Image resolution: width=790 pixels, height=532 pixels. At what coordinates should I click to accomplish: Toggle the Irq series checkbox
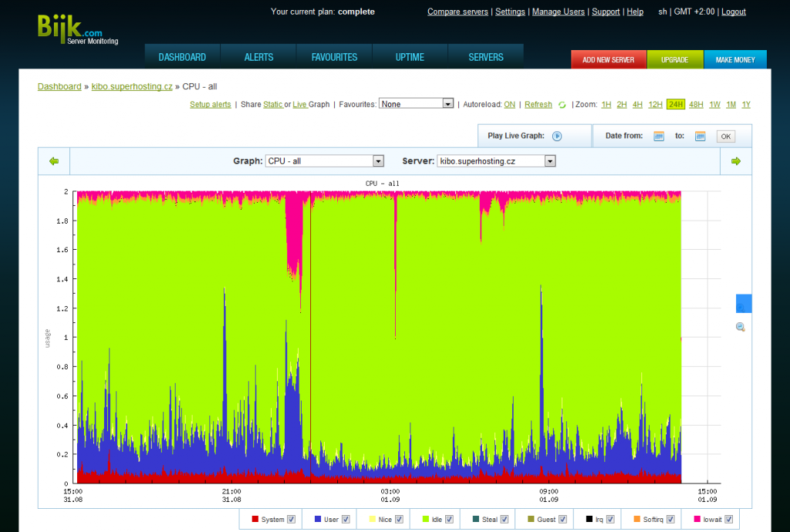(610, 520)
